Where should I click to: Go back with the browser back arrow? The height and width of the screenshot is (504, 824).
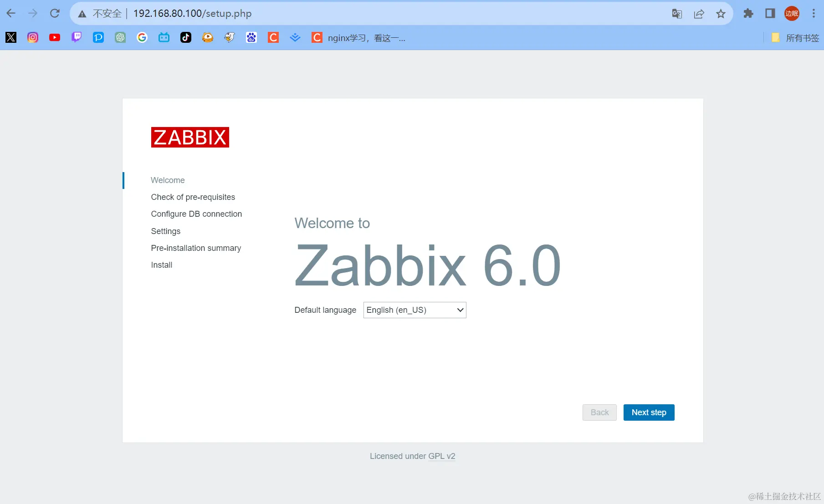(x=11, y=13)
